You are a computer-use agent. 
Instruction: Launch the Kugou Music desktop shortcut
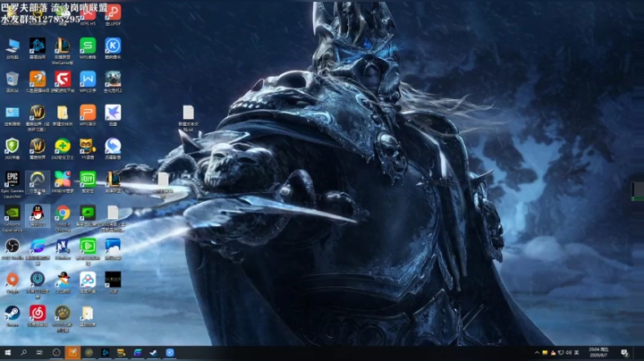click(113, 48)
